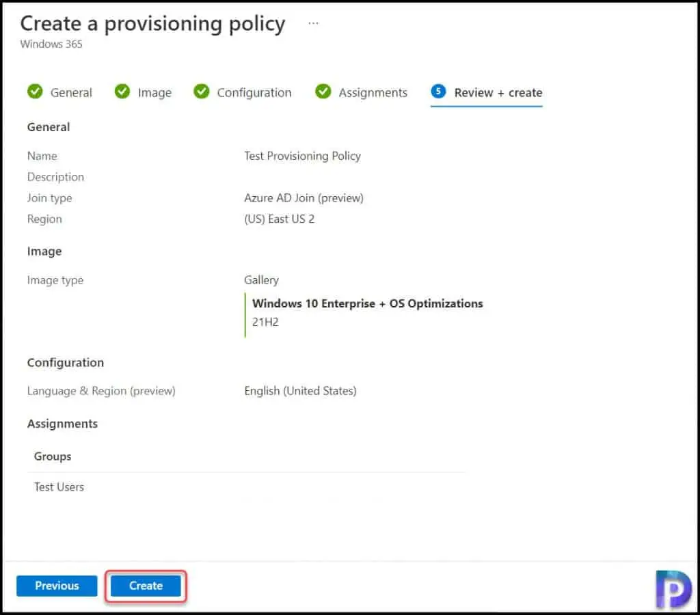Switch to the Assignments tab
Image resolution: width=700 pixels, height=615 pixels.
tap(373, 92)
